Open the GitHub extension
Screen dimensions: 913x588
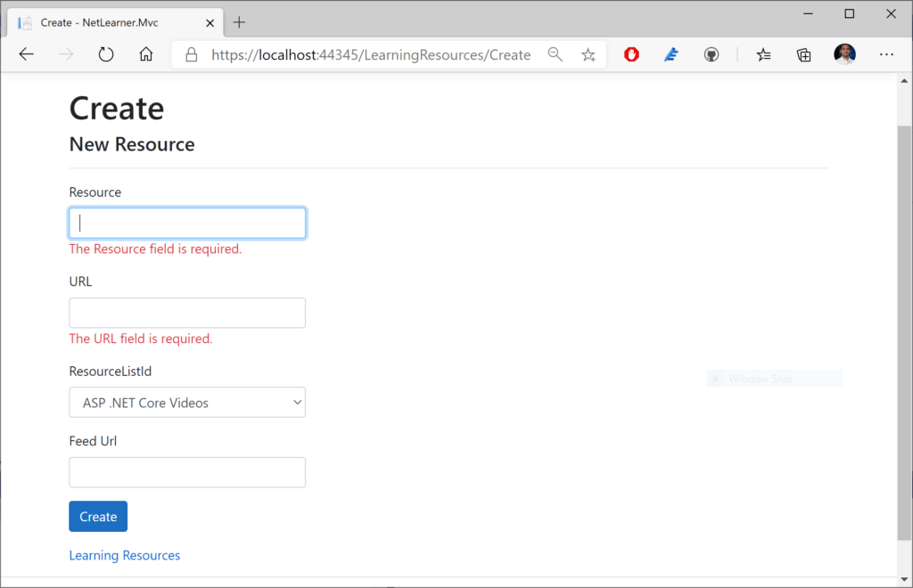click(711, 54)
